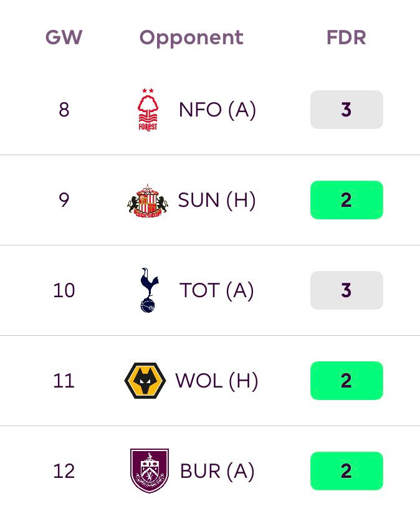Click the Nottingham Forest club crest

[148, 110]
